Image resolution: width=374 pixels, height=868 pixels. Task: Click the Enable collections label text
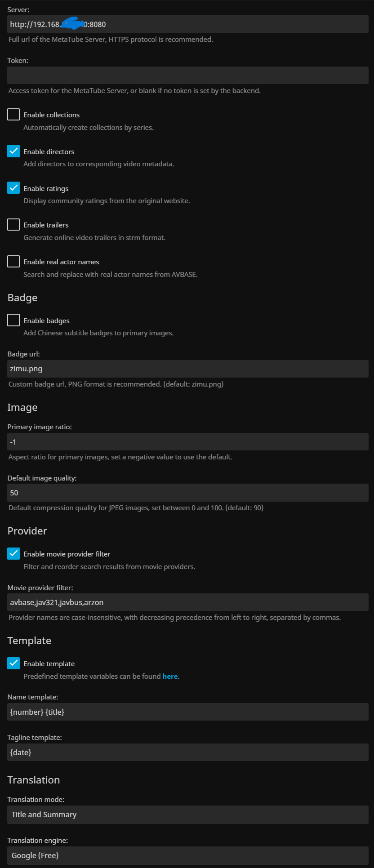52,115
